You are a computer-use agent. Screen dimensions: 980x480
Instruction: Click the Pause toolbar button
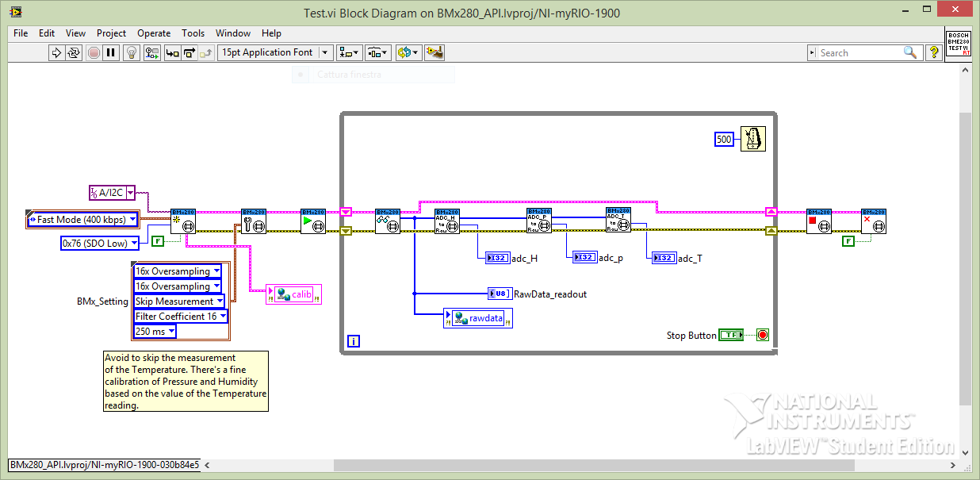tap(111, 53)
